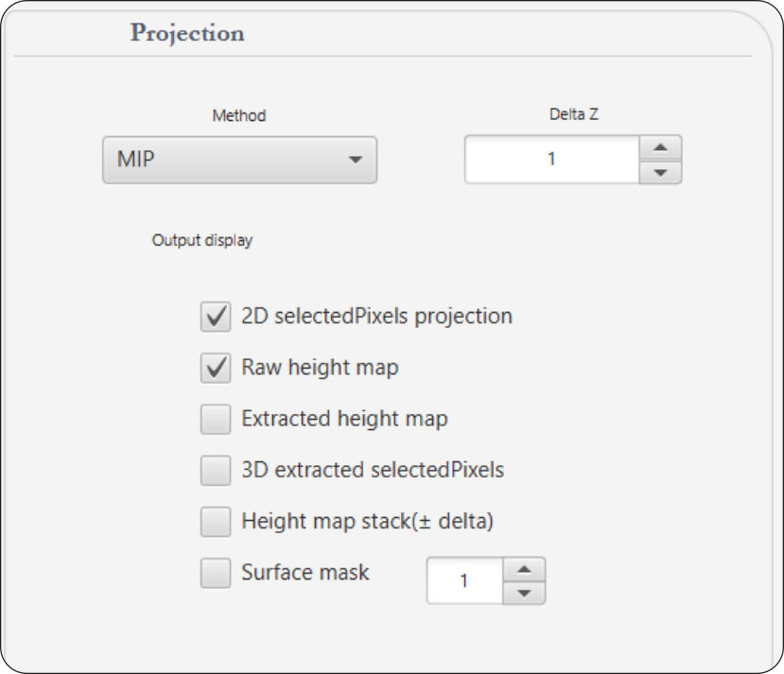This screenshot has width=784, height=674.
Task: Click the Raw height map label text
Action: pyautogui.click(x=320, y=367)
